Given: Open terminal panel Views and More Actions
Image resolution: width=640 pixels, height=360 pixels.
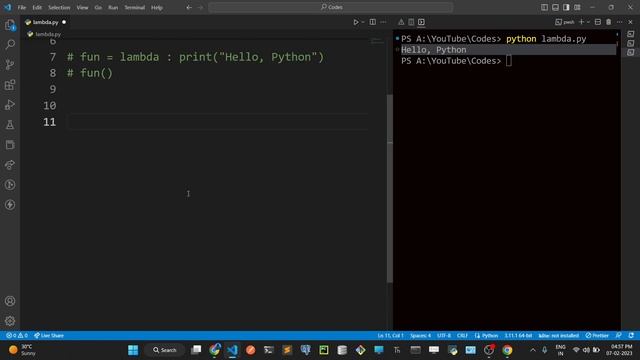Looking at the screenshot, I should (620, 22).
